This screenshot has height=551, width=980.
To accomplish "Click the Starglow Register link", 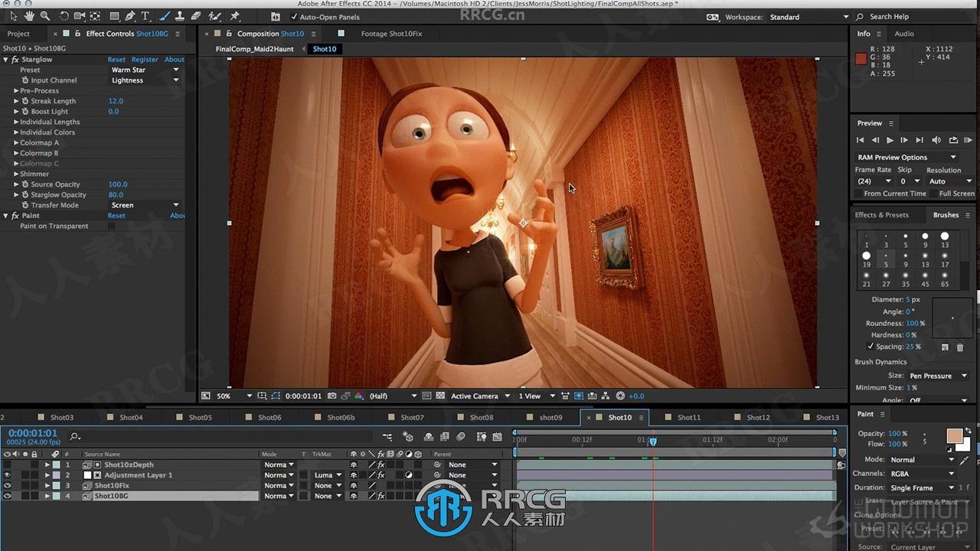I will tap(145, 60).
